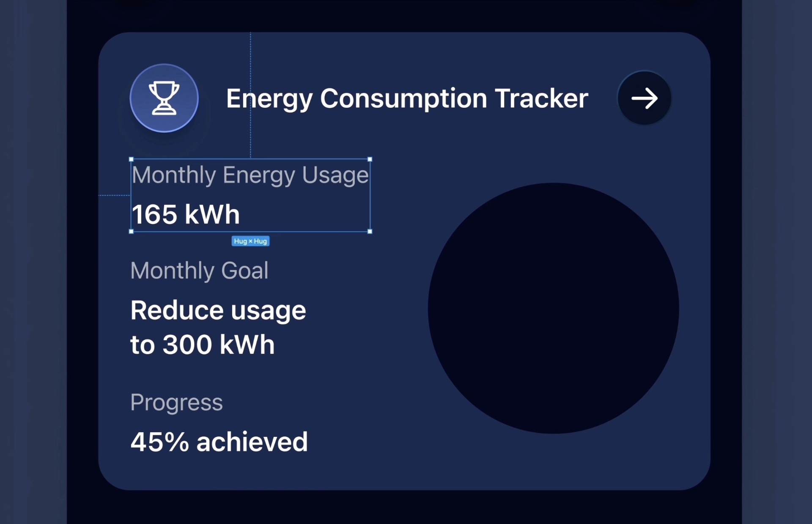Select the large dark circle shape
The height and width of the screenshot is (524, 812).
(553, 308)
